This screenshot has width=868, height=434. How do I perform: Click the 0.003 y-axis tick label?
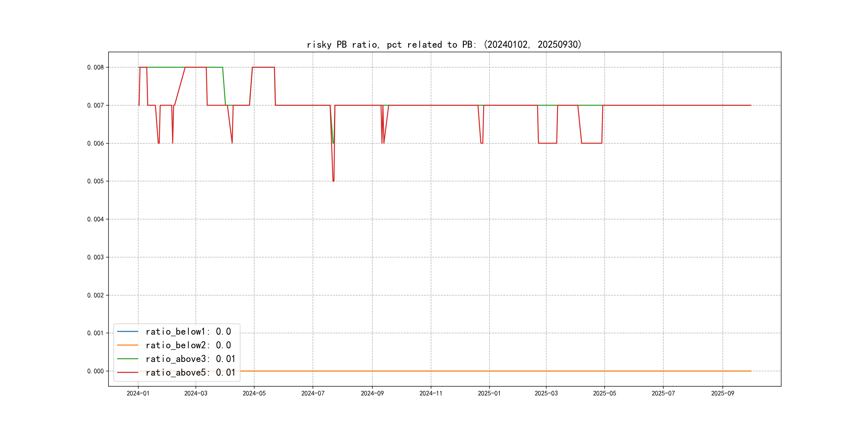click(x=95, y=257)
